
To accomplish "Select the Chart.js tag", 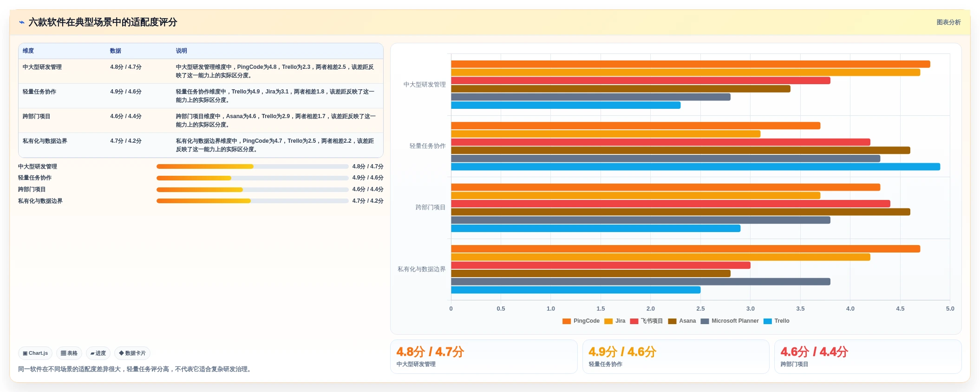I will [35, 353].
